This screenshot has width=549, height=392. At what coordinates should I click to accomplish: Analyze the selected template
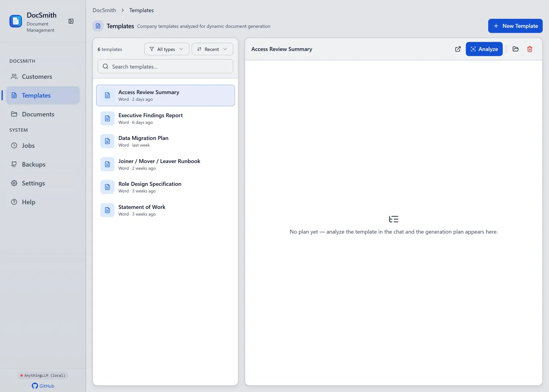[484, 49]
